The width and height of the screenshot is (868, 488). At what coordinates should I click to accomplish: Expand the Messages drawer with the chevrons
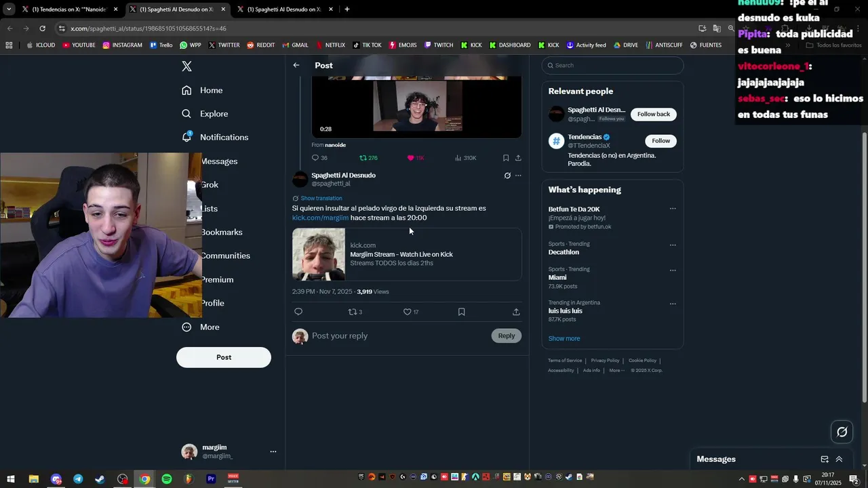pyautogui.click(x=839, y=459)
